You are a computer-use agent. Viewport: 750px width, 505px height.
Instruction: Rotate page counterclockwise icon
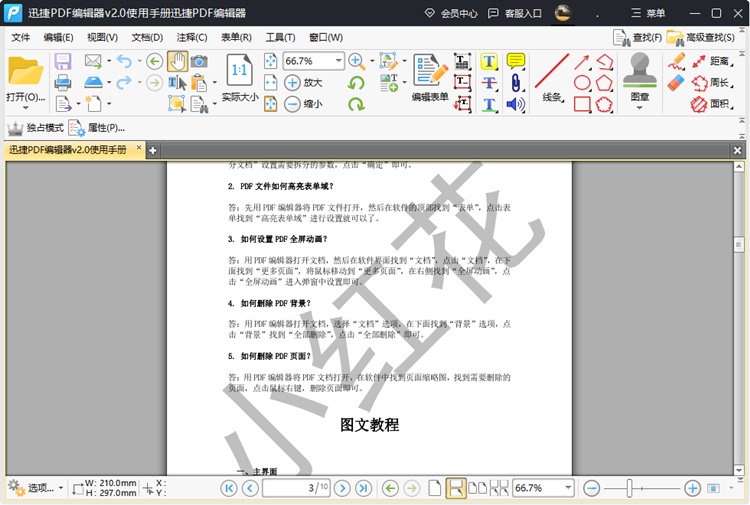click(356, 83)
